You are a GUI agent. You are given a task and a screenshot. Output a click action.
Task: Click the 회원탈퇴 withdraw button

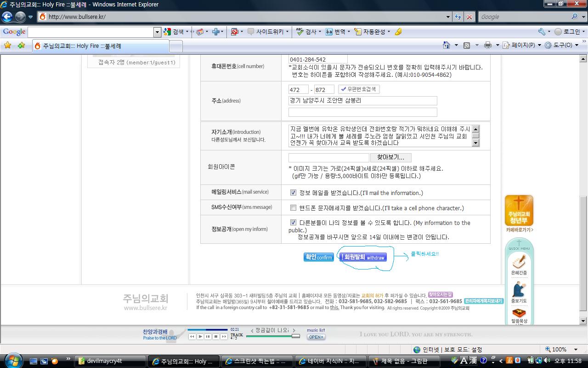coord(363,257)
